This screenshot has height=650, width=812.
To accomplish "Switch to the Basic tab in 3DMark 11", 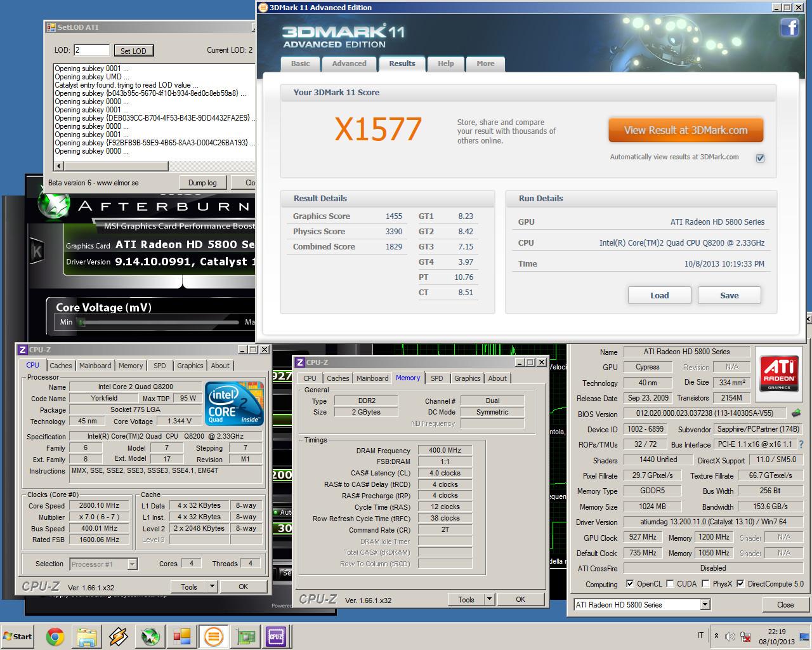I will pyautogui.click(x=301, y=63).
